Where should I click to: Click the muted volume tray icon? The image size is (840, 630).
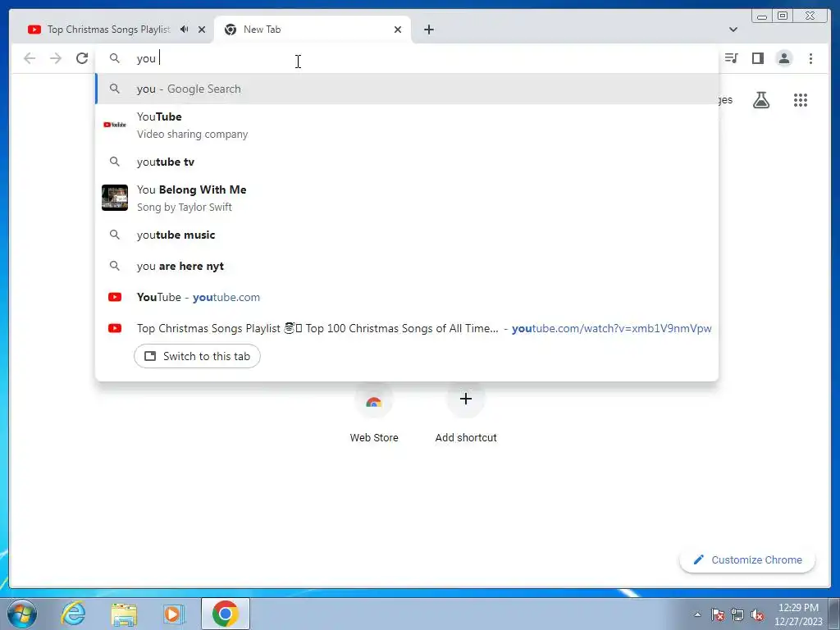click(757, 614)
